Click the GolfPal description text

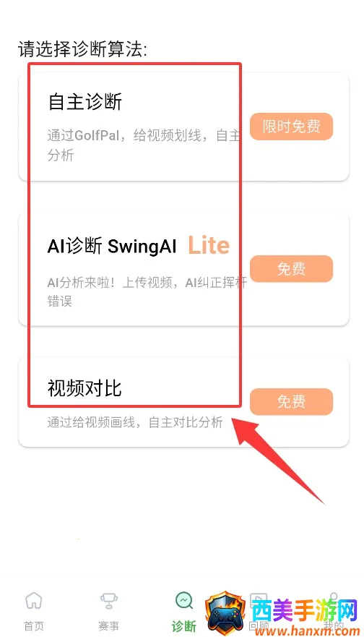(144, 145)
